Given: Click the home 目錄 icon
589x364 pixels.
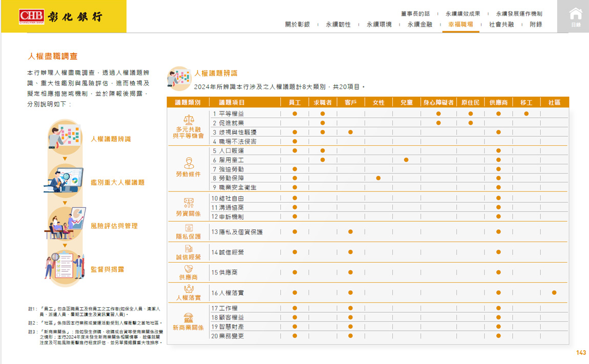Looking at the screenshot, I should click(576, 16).
